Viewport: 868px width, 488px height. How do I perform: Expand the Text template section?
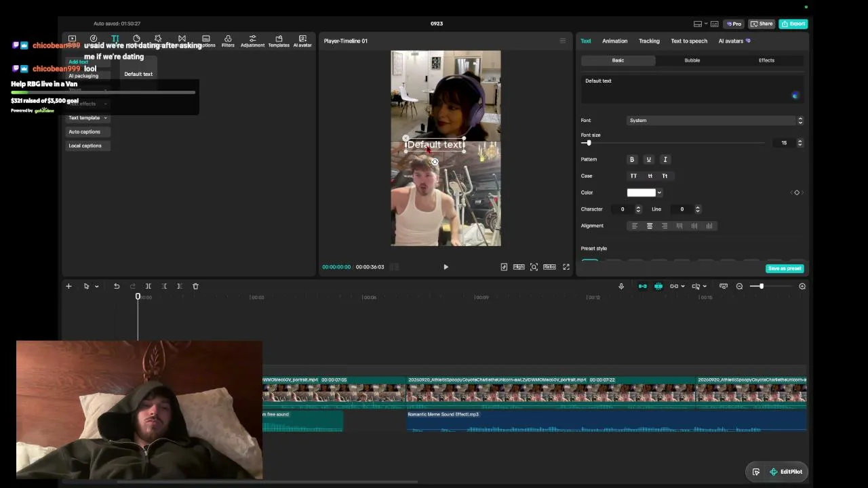88,118
